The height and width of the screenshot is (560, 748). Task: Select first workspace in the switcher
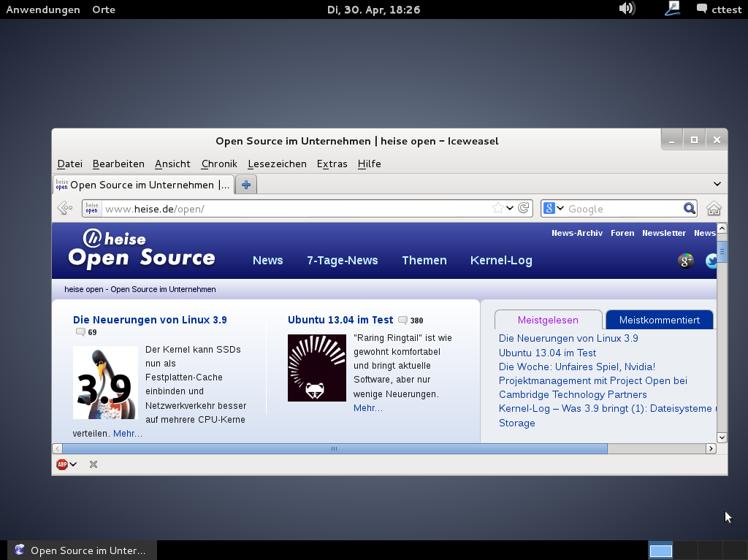click(660, 551)
